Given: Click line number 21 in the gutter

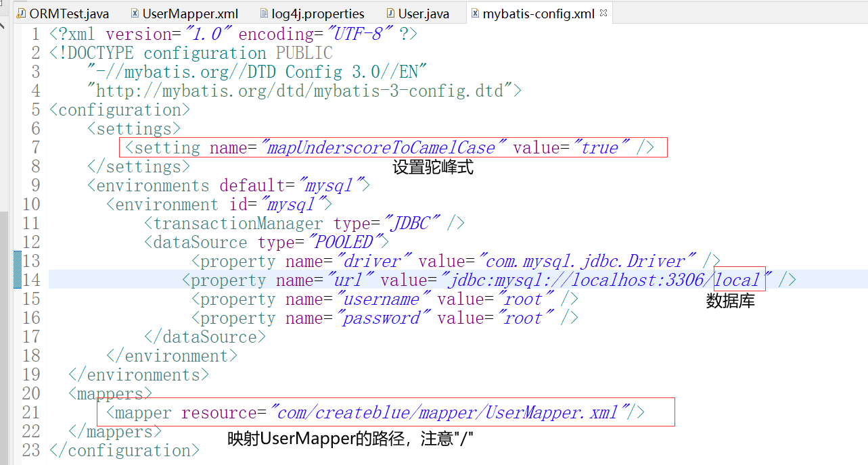Looking at the screenshot, I should (31, 412).
